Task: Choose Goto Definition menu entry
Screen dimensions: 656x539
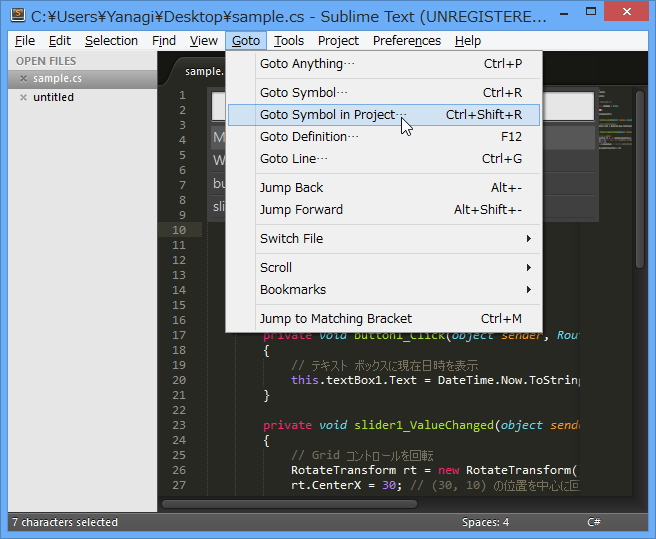Action: tap(384, 137)
